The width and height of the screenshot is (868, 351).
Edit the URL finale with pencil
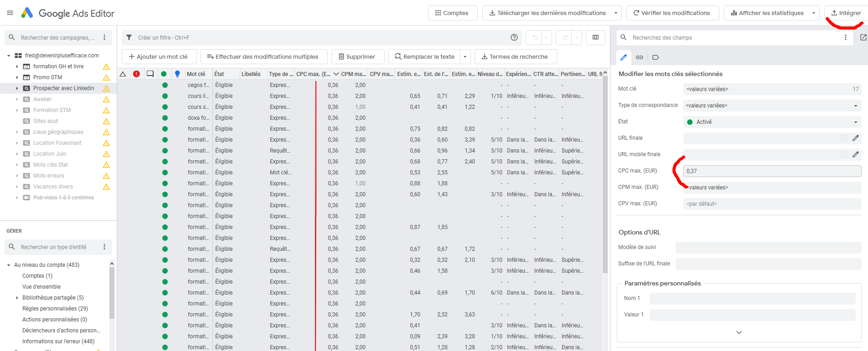[856, 138]
